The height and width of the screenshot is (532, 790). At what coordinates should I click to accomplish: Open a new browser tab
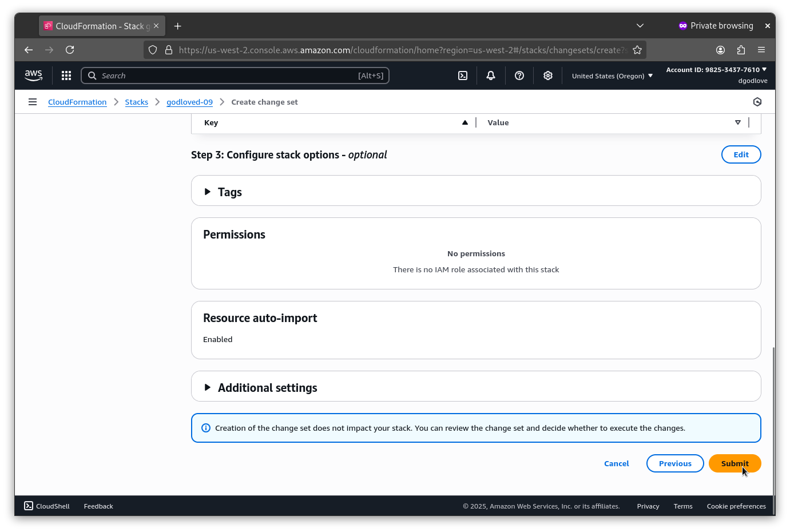[x=178, y=26]
